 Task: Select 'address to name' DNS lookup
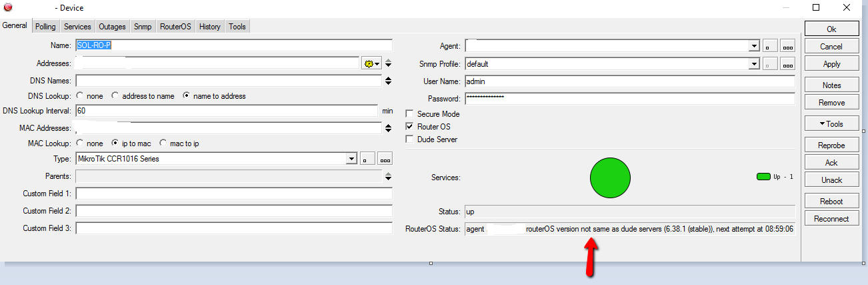115,96
